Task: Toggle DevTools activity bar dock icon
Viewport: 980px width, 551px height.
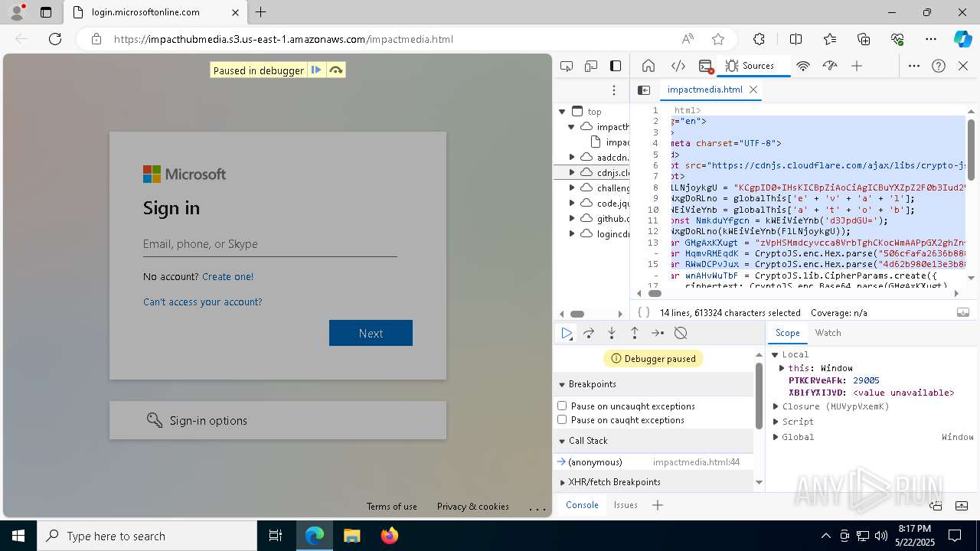Action: point(616,66)
